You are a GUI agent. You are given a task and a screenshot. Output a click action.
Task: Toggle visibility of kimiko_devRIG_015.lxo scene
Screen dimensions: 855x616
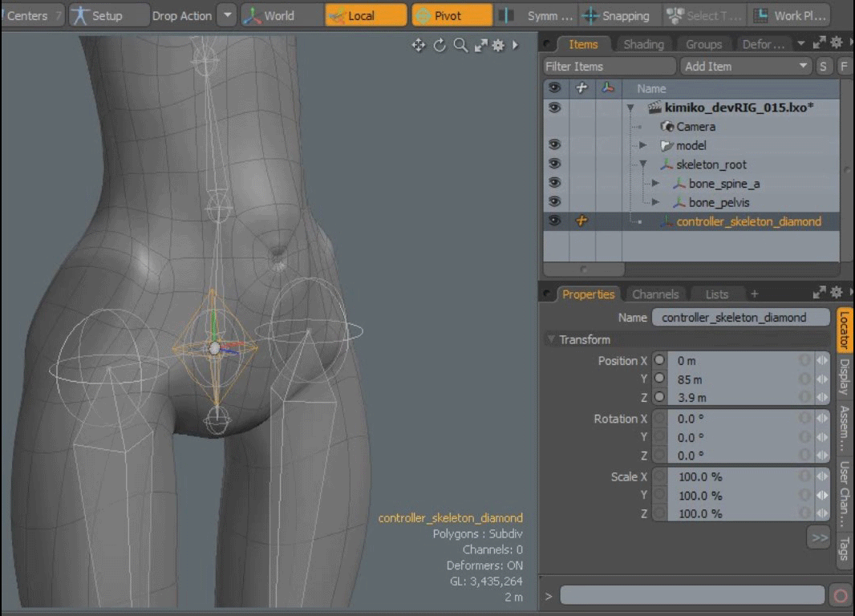555,107
